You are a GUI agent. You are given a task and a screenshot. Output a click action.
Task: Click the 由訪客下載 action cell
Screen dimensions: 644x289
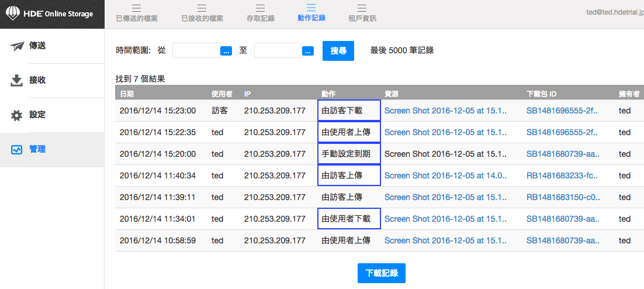click(349, 111)
